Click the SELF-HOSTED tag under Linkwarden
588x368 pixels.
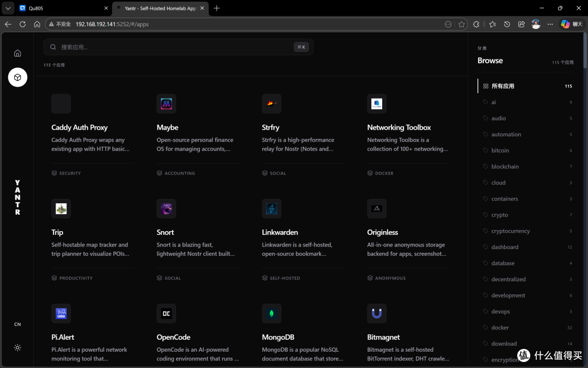pos(281,278)
